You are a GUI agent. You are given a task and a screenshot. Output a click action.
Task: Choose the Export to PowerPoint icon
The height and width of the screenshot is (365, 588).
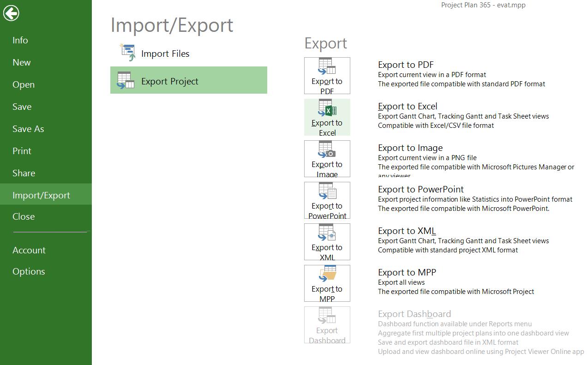[327, 200]
